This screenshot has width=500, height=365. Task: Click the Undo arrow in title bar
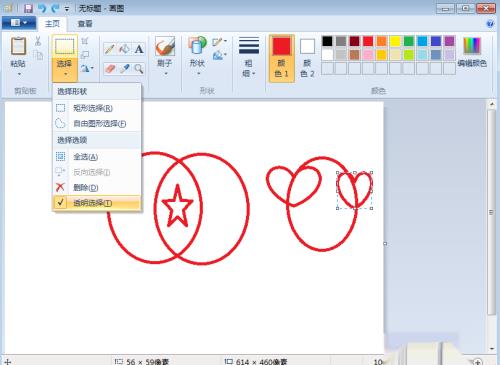click(42, 8)
